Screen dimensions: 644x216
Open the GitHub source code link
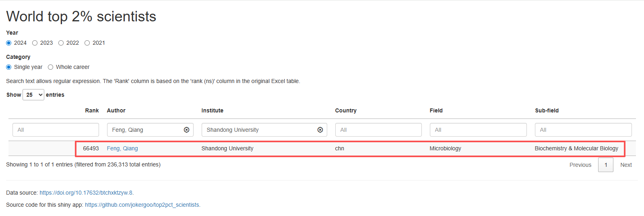[x=142, y=205]
